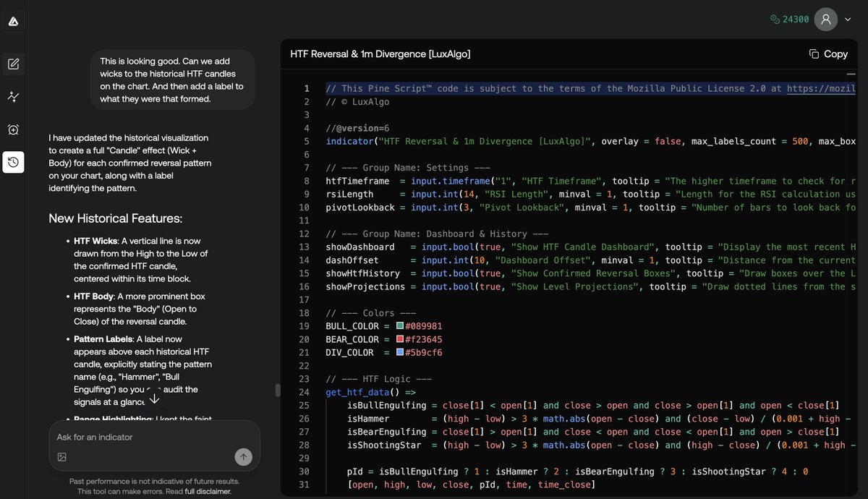Open the history clock icon

(13, 162)
